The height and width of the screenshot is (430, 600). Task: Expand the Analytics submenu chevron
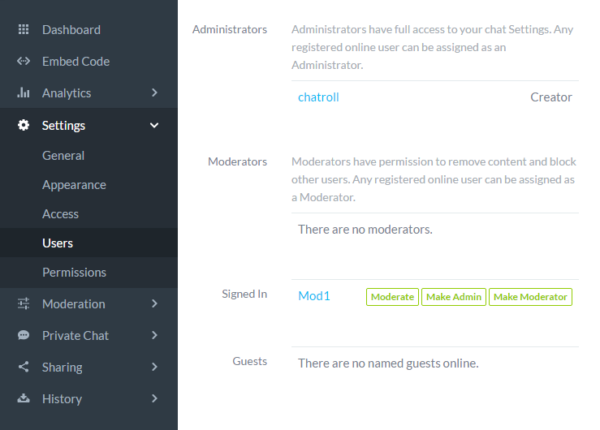point(154,93)
